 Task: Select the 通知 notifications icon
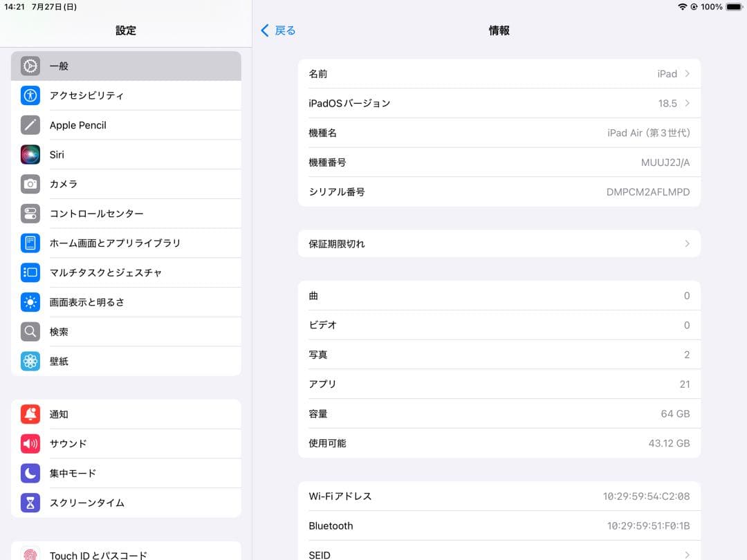tap(29, 414)
